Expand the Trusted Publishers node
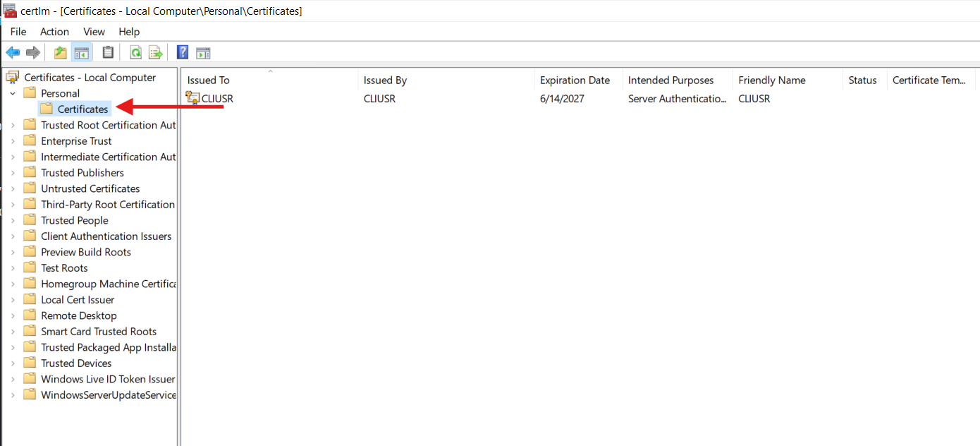The height and width of the screenshot is (446, 980). tap(13, 173)
